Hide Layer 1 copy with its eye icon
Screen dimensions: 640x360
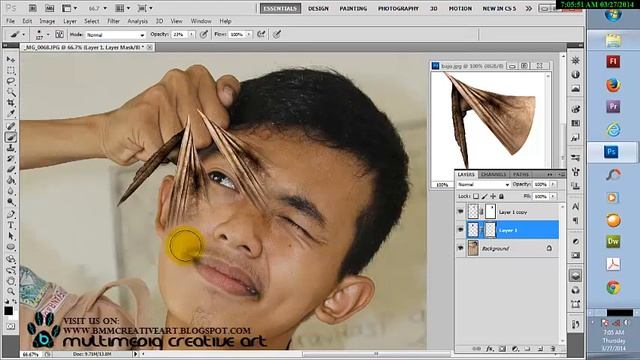[461, 211]
